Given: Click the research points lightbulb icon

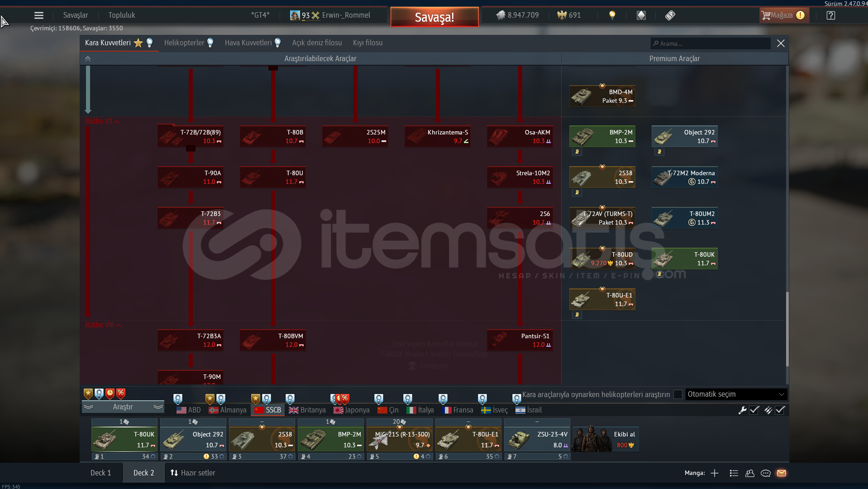Looking at the screenshot, I should coord(612,15).
